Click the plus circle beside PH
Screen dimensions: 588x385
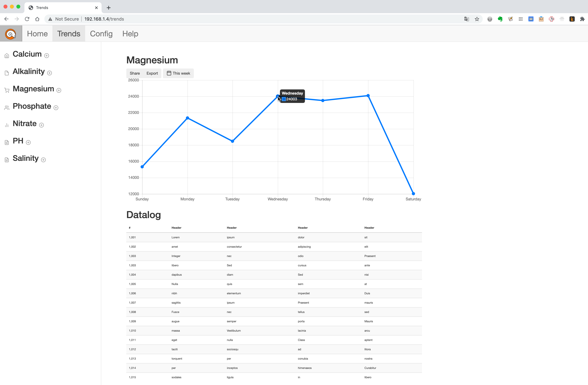[x=28, y=142]
